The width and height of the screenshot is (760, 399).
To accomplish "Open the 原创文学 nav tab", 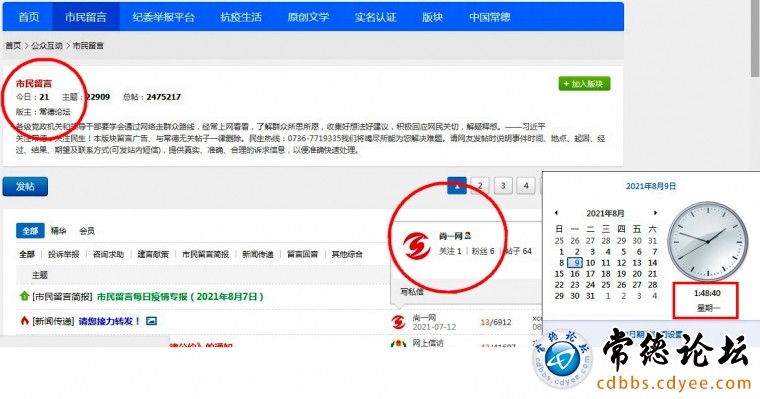I will pyautogui.click(x=308, y=17).
